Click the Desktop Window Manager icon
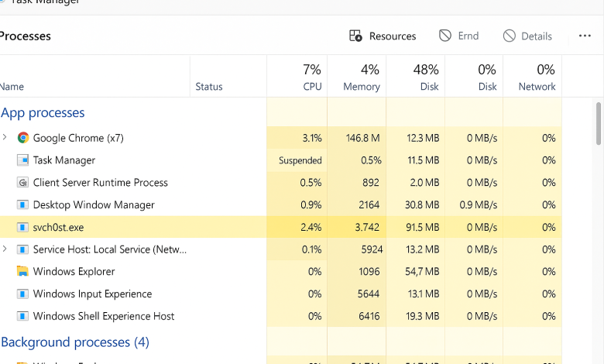This screenshot has height=364, width=604. tap(22, 204)
